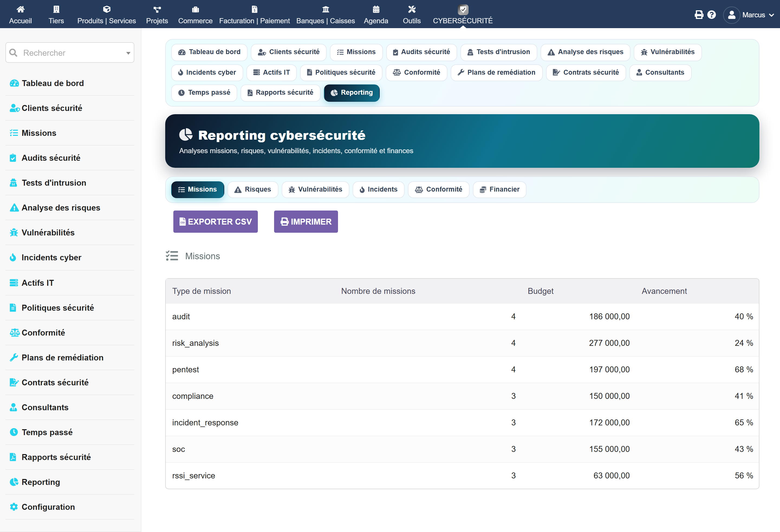Click the Marcus user avatar icon

tap(732, 15)
